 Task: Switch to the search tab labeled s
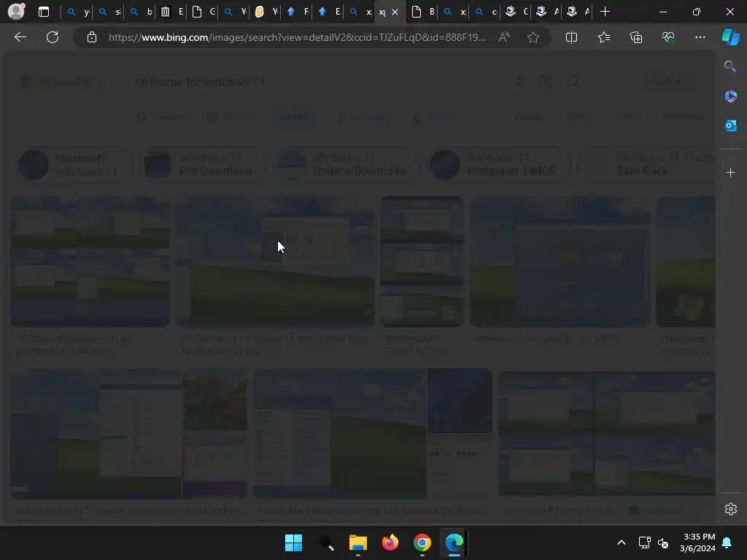109,12
